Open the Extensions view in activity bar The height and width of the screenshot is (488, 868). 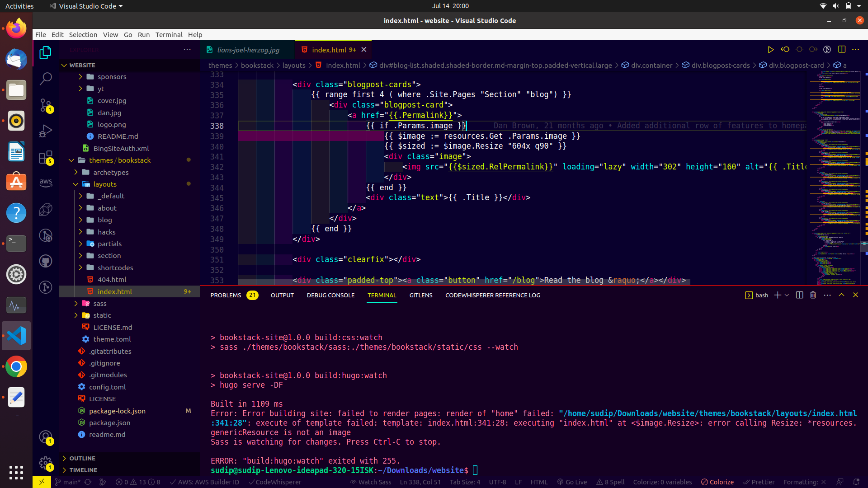pyautogui.click(x=46, y=158)
